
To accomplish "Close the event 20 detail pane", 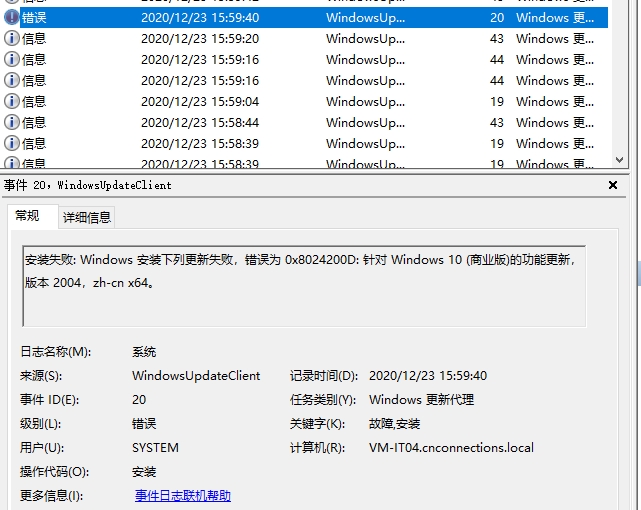I will point(613,185).
